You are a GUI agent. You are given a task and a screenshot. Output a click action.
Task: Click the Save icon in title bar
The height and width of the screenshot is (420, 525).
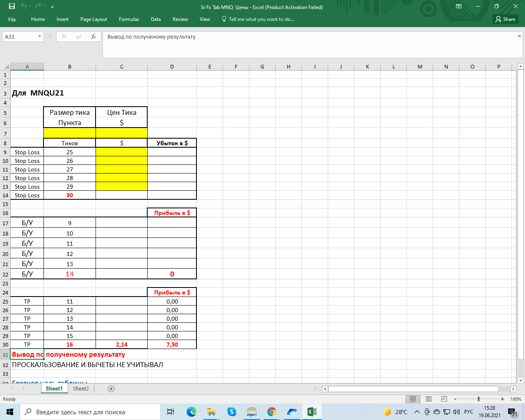click(x=12, y=7)
